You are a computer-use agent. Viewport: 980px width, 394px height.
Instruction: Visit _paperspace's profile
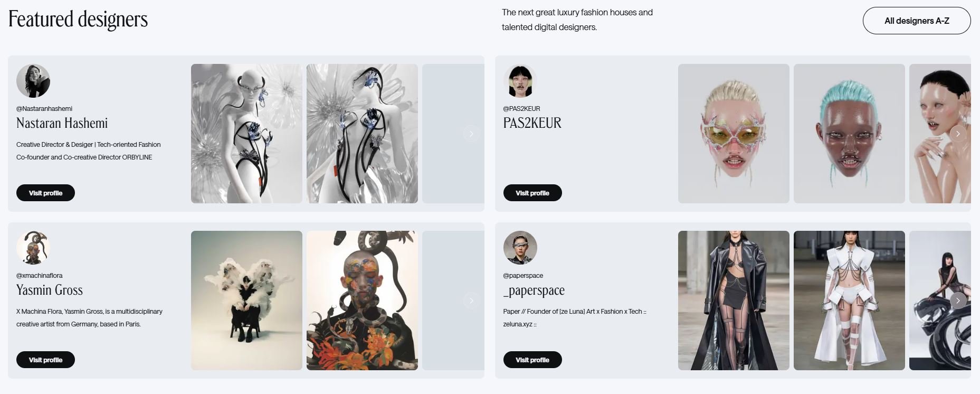(532, 360)
